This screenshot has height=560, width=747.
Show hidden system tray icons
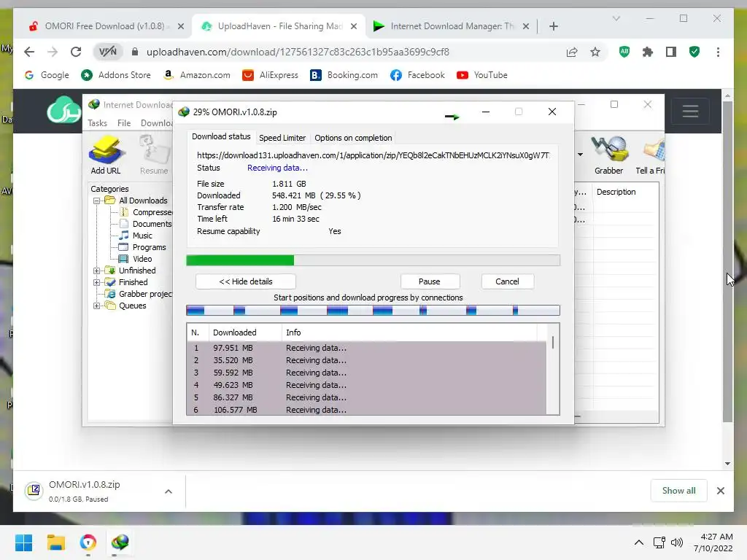639,542
